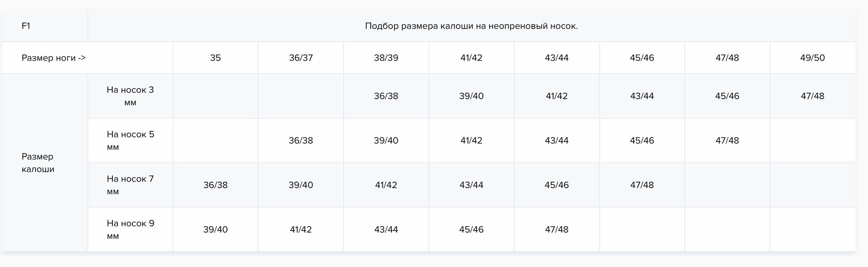
Task: Click foot size 47/48 column header
Action: (x=727, y=58)
